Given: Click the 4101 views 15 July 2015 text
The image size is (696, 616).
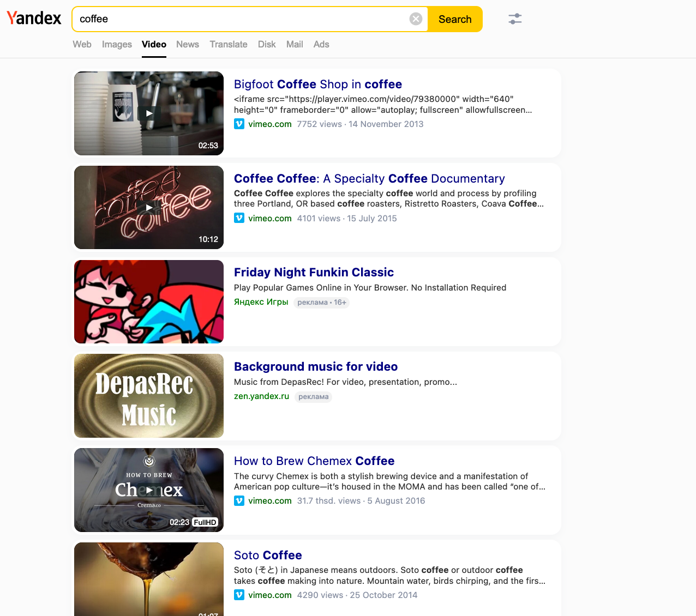Looking at the screenshot, I should coord(347,218).
